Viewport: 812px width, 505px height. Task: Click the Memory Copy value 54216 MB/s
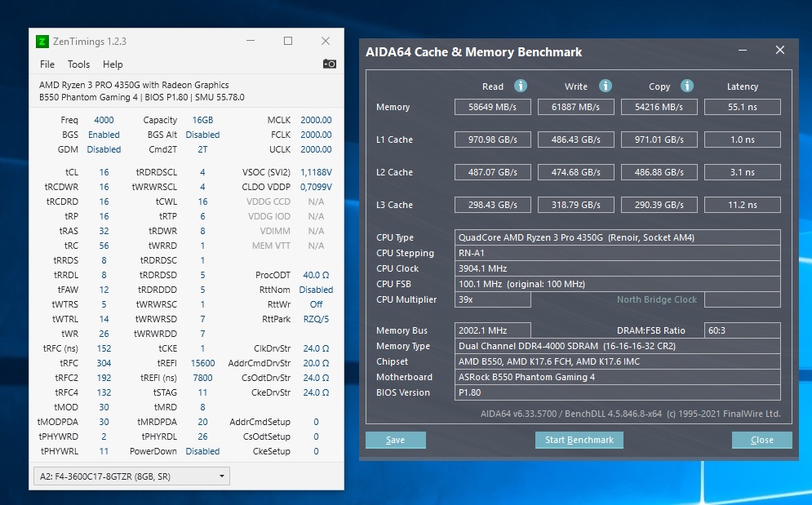point(659,107)
